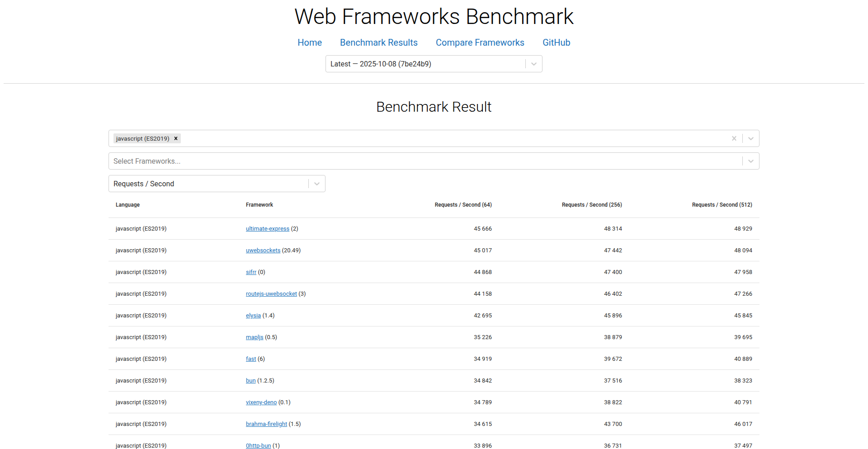Visit the elysia framework link
This screenshot has width=868, height=449.
point(253,316)
